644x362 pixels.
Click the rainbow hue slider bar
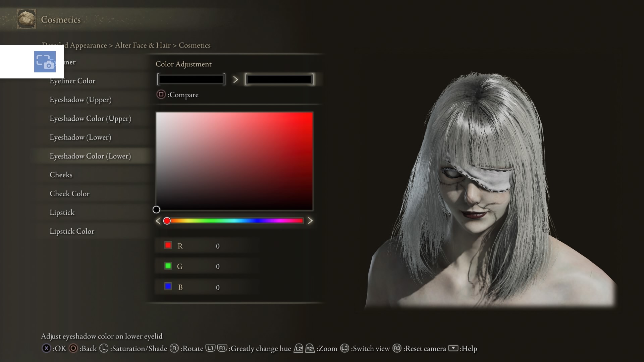[235, 221]
